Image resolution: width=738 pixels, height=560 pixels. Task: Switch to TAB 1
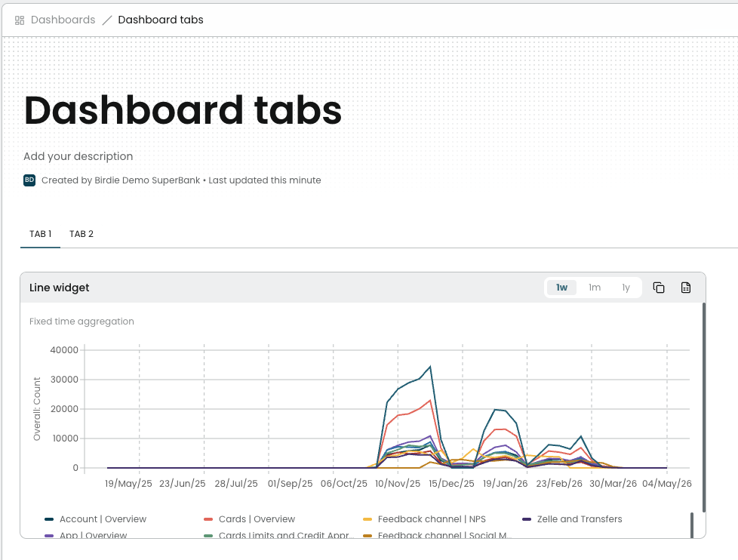pos(41,234)
